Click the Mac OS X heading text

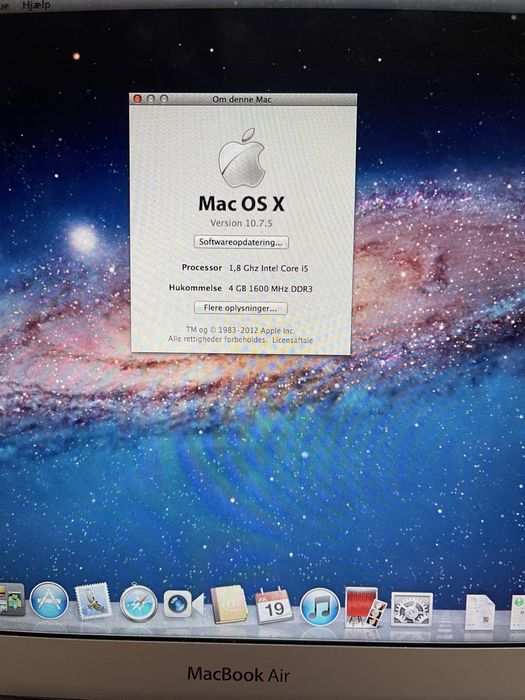pyautogui.click(x=241, y=204)
